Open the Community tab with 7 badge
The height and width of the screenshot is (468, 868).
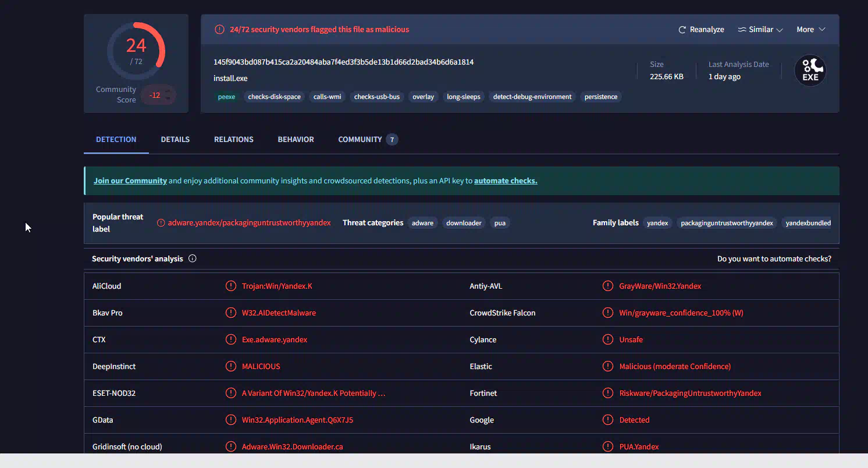(x=368, y=139)
